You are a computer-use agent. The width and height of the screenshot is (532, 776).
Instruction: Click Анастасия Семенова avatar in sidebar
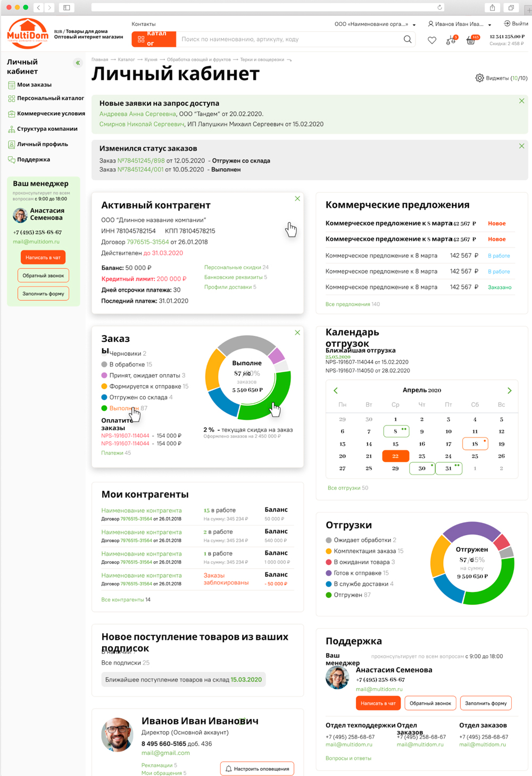20,215
